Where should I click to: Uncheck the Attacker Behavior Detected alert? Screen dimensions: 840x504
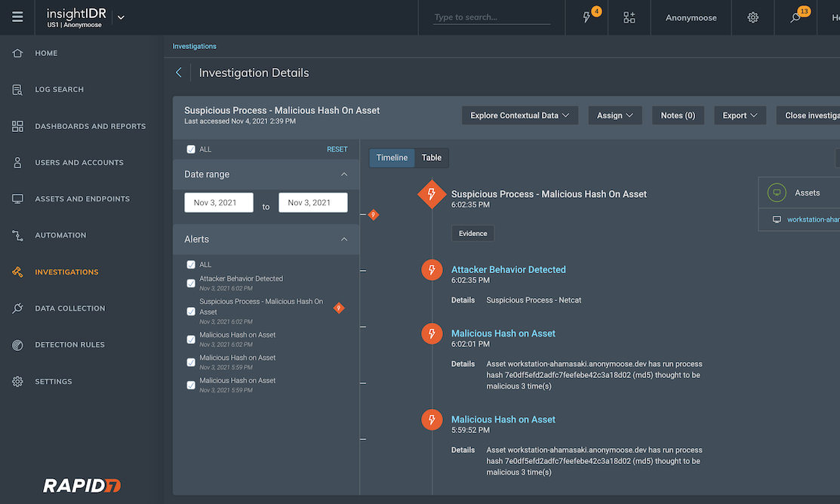click(x=191, y=283)
